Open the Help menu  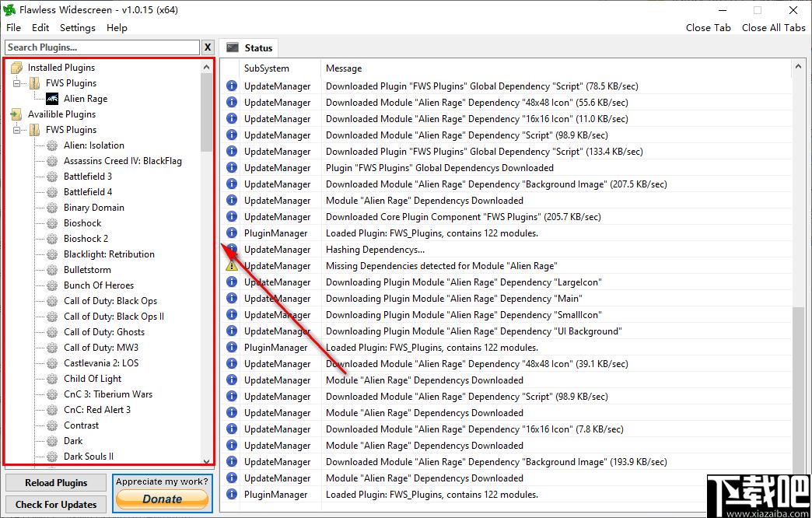[x=117, y=28]
